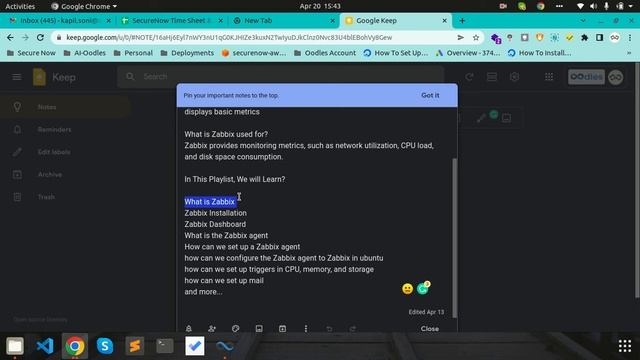Go back with Chrome's back arrow

(10, 38)
